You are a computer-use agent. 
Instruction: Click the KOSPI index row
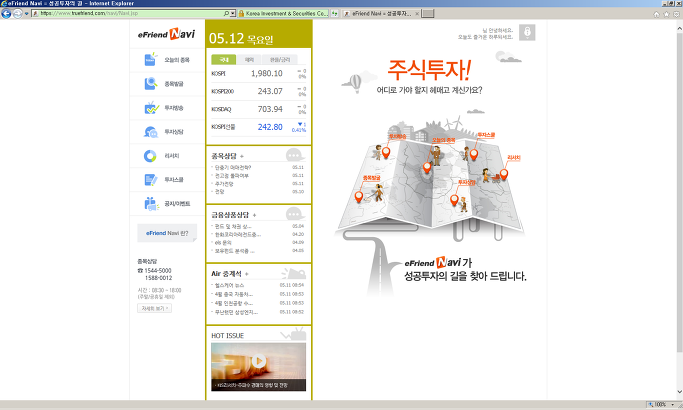click(x=258, y=73)
